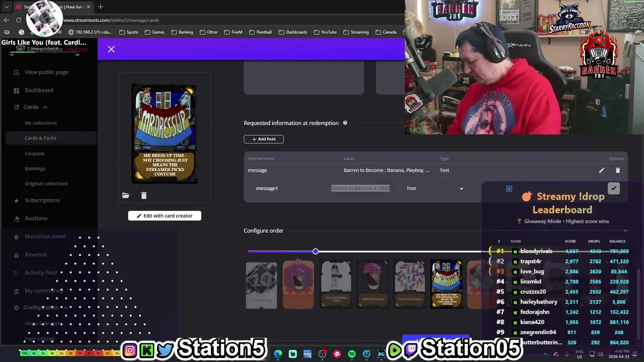Open the Streaming bookmarks folder
The width and height of the screenshot is (644, 362).
356,32
